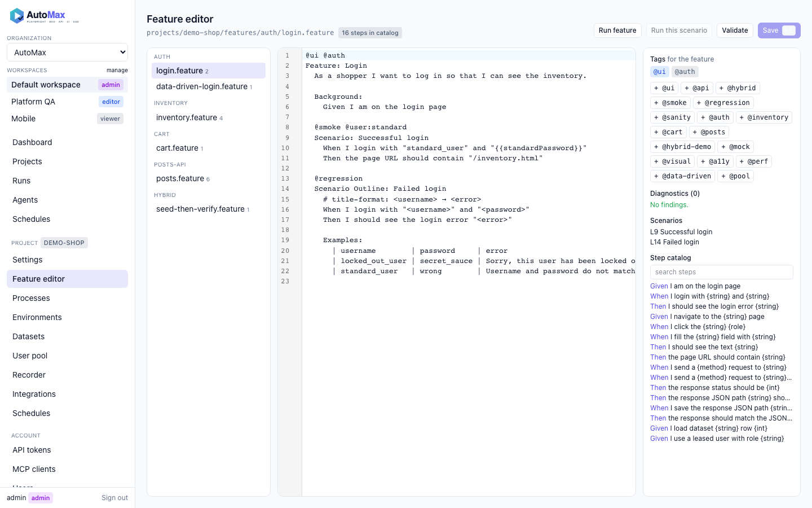Click the manage workspaces link
Viewport: 812px width, 508px height.
(117, 71)
